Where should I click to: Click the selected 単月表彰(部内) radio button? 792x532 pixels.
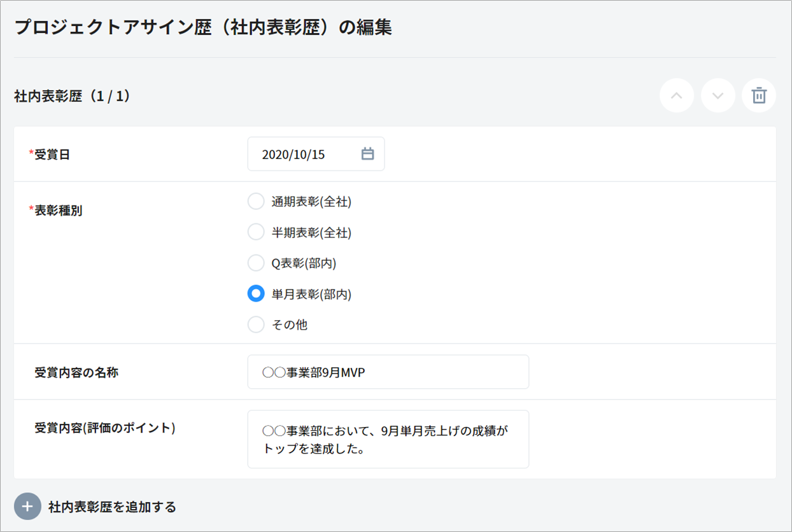256,293
